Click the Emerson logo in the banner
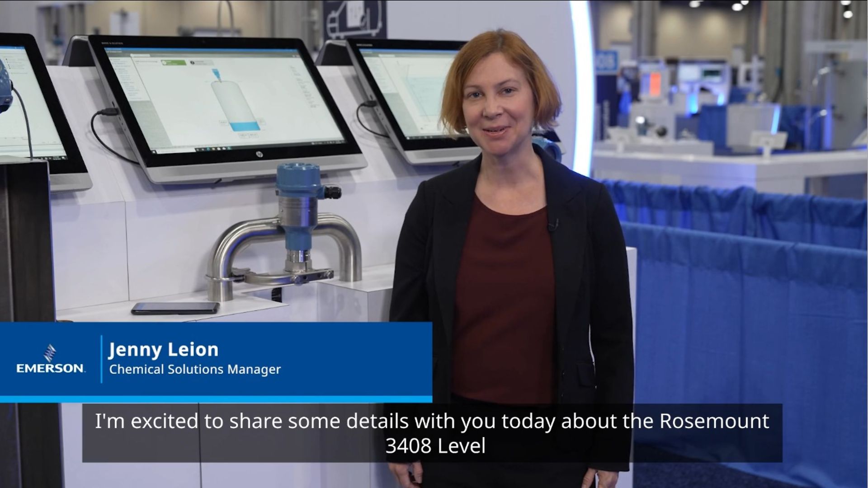868x488 pixels. 50,359
